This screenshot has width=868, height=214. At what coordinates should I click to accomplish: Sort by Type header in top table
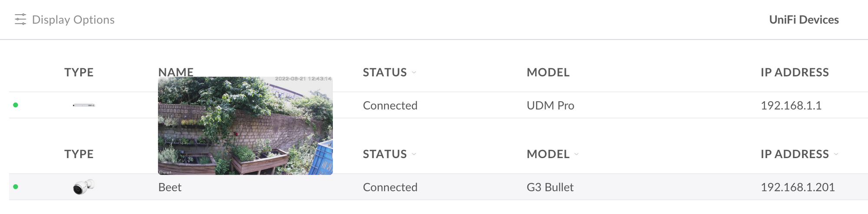[79, 72]
